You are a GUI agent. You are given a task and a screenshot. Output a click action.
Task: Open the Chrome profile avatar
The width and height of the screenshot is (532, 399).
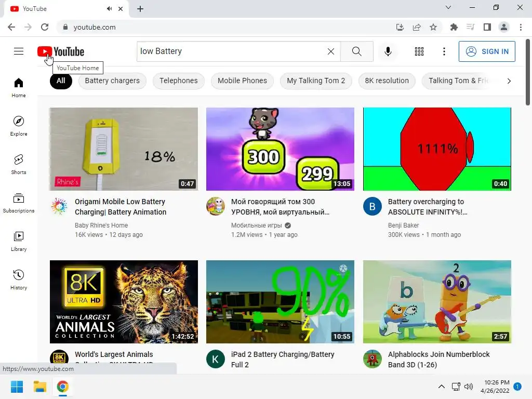tap(504, 27)
